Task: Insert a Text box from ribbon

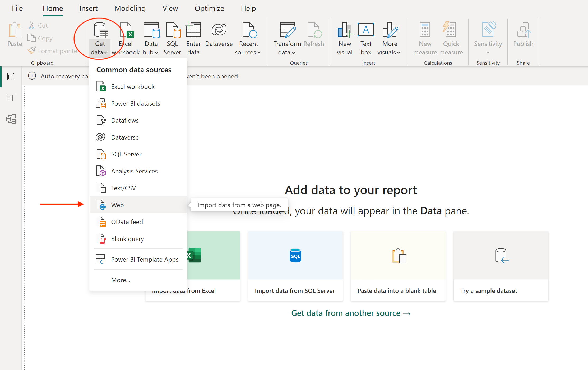Action: [x=366, y=38]
